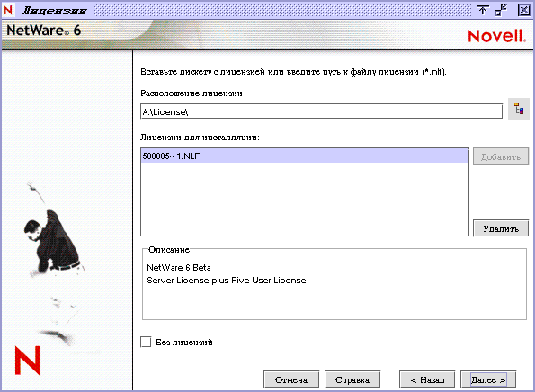Click the Novell logo in the banner
Screen dimensions: 535x392
[496, 36]
